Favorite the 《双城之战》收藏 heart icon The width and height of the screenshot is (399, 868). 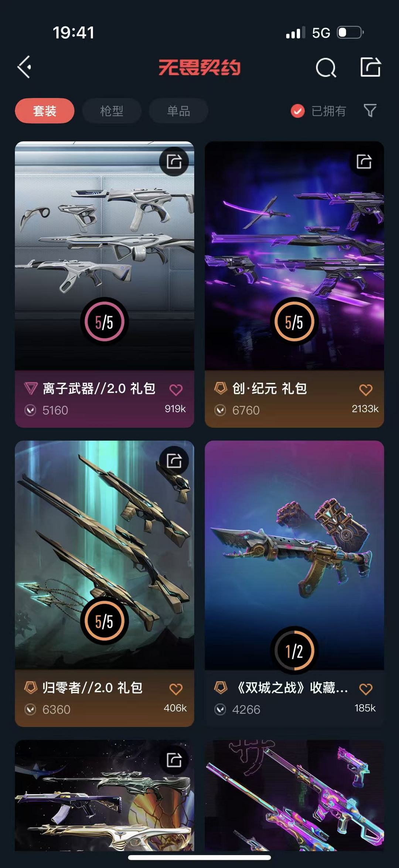coord(366,689)
